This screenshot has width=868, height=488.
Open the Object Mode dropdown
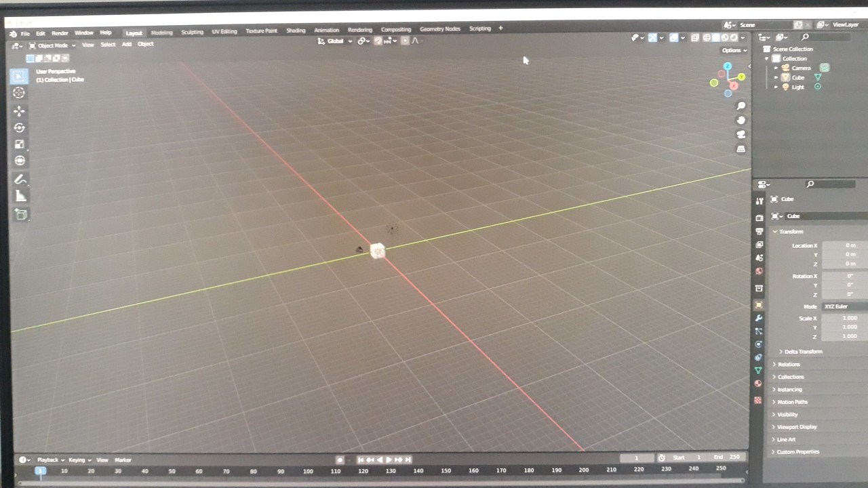[53, 45]
